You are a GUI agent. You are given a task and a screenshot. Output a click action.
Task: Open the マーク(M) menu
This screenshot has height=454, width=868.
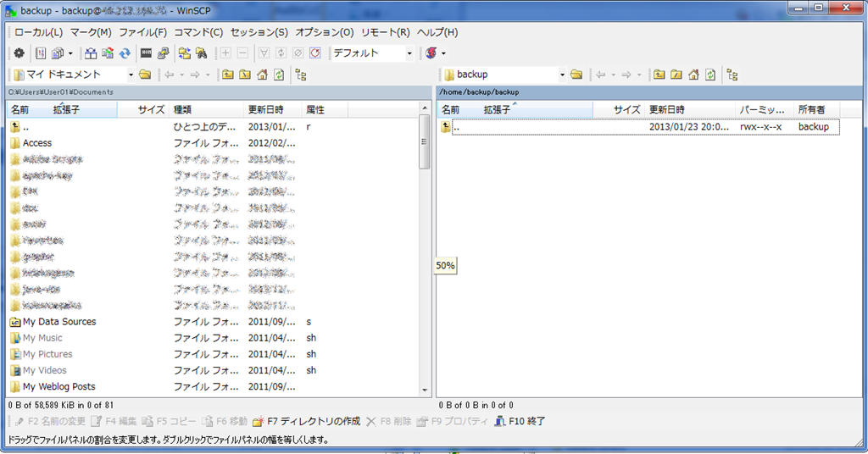click(x=91, y=32)
